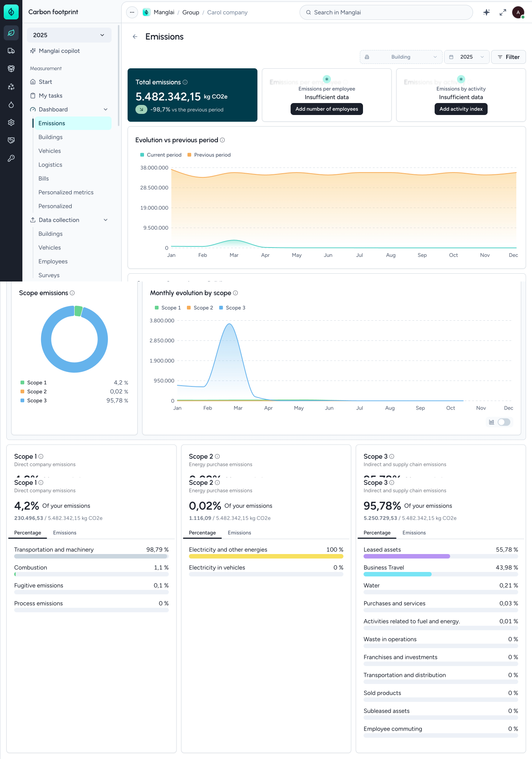The height and width of the screenshot is (759, 532).
Task: Switch Scope 2 card to Emissions tab
Action: click(x=240, y=533)
